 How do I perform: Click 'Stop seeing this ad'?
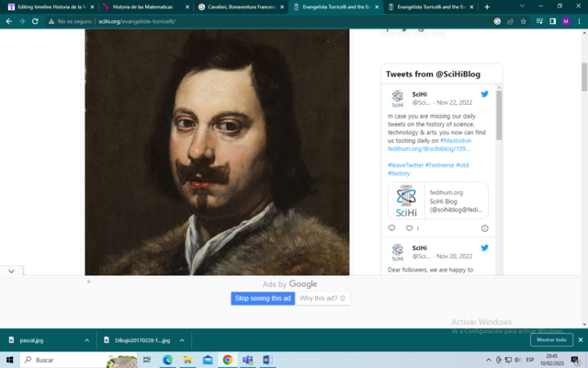click(263, 298)
